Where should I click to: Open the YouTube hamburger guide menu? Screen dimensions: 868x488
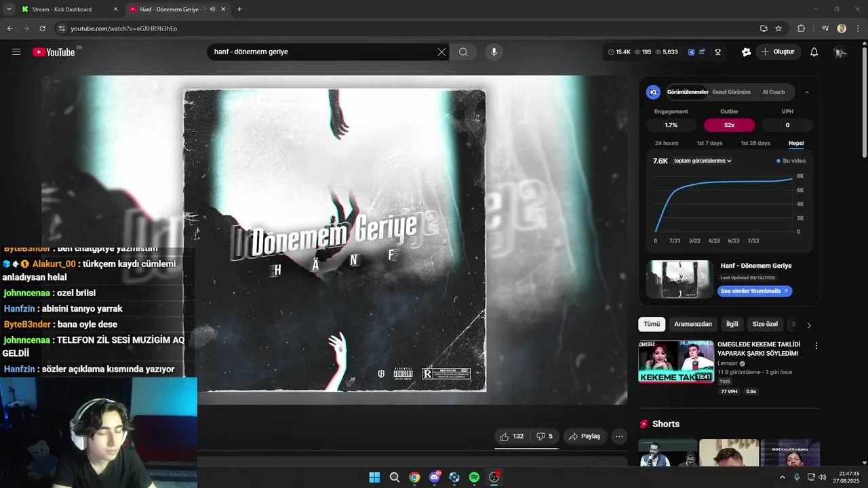pyautogui.click(x=16, y=52)
